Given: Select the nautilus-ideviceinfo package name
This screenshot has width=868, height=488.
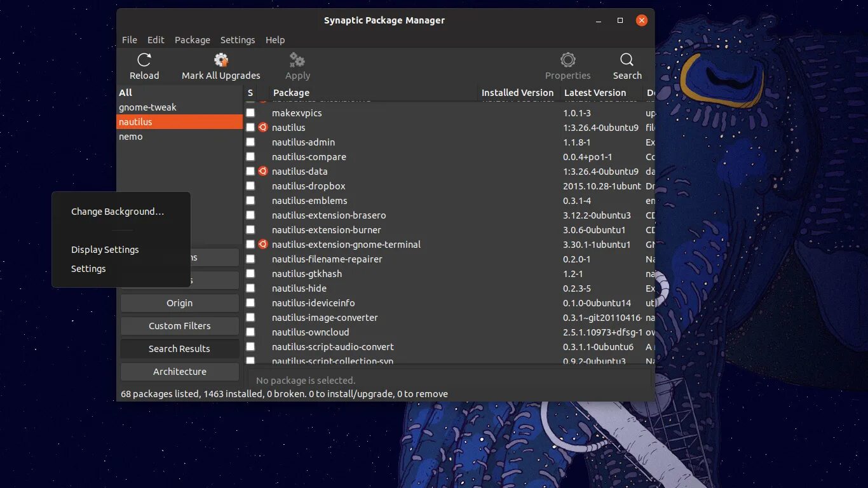Looking at the screenshot, I should click(x=313, y=303).
